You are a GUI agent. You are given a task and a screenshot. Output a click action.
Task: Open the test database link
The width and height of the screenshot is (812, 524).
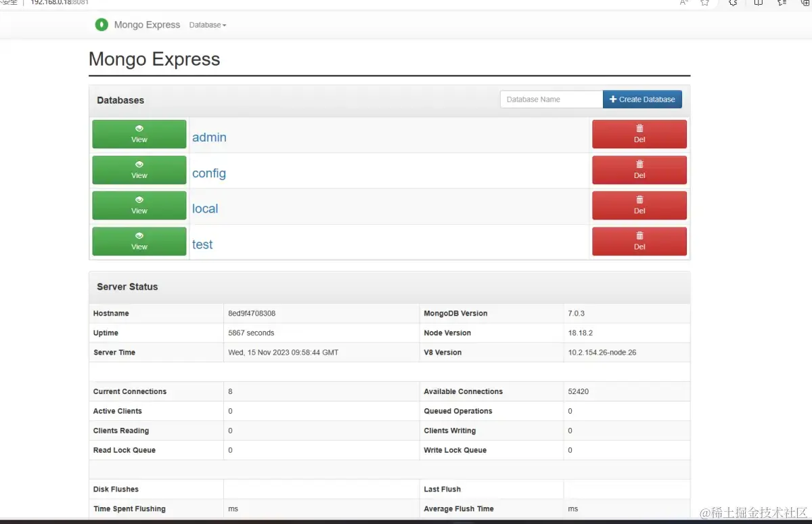click(x=202, y=244)
